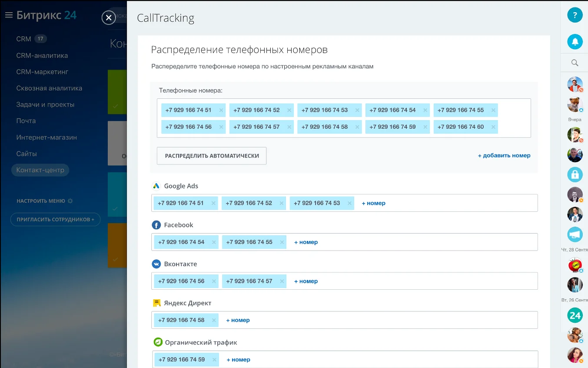Open the help question mark icon
Screen dimensions: 588x368
[575, 15]
